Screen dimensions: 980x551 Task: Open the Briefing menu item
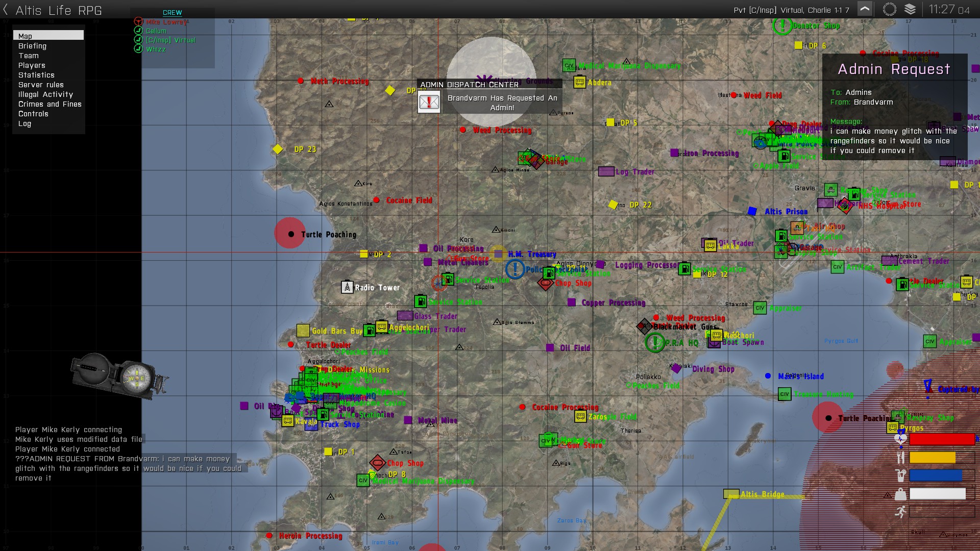tap(32, 46)
